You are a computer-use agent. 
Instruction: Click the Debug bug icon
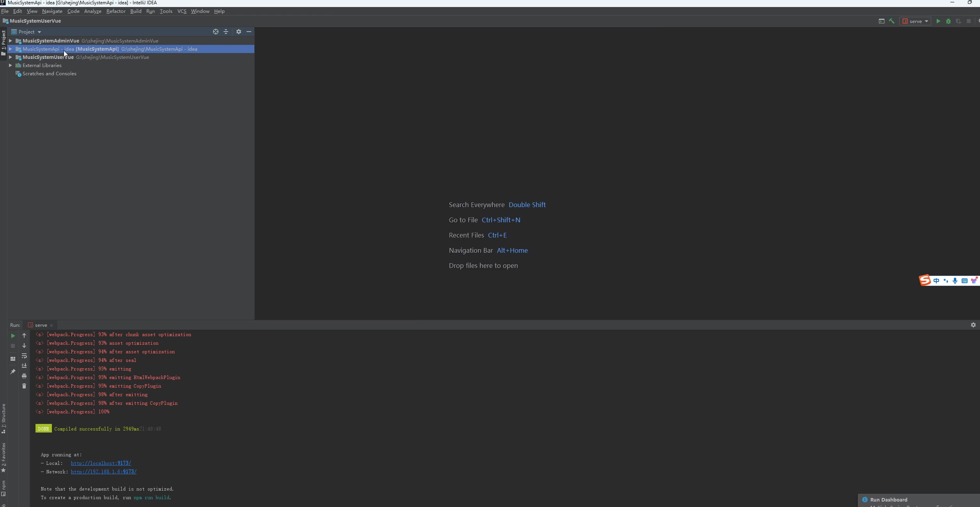948,21
